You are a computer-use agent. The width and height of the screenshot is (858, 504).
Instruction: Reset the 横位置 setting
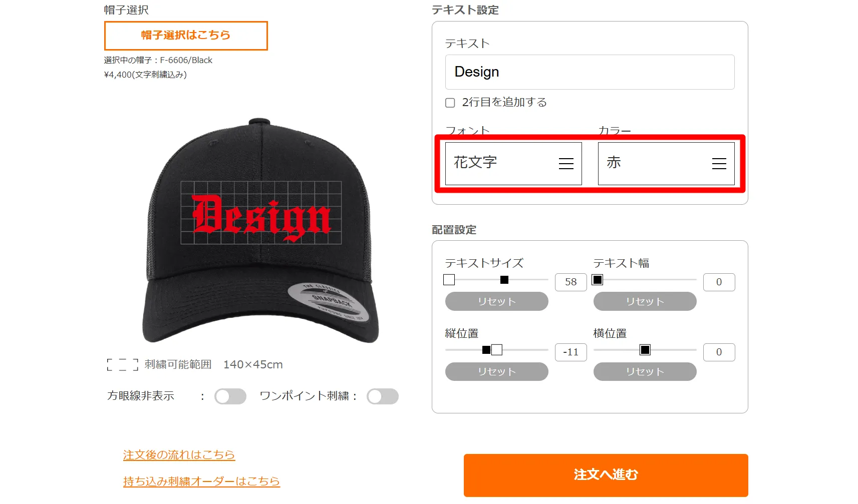click(x=645, y=371)
